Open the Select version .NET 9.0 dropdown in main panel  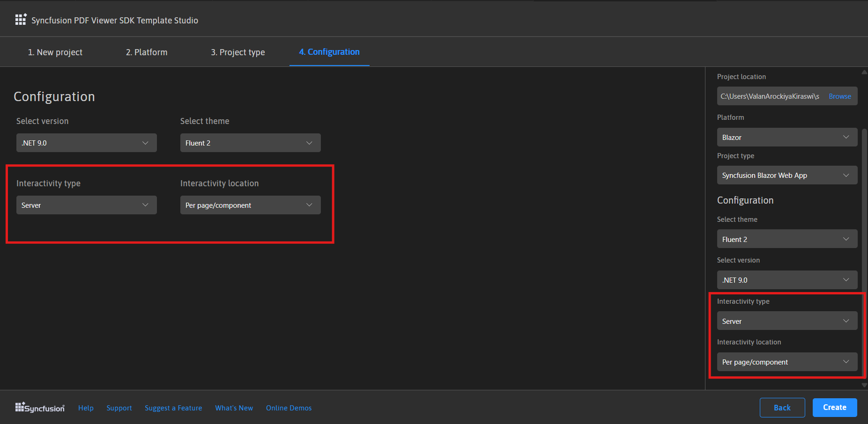(x=87, y=143)
